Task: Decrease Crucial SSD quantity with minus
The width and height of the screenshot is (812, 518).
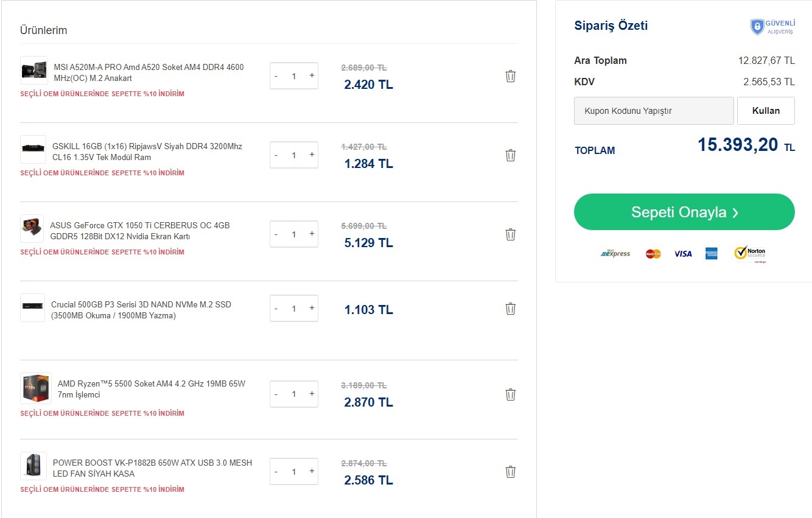Action: click(276, 309)
